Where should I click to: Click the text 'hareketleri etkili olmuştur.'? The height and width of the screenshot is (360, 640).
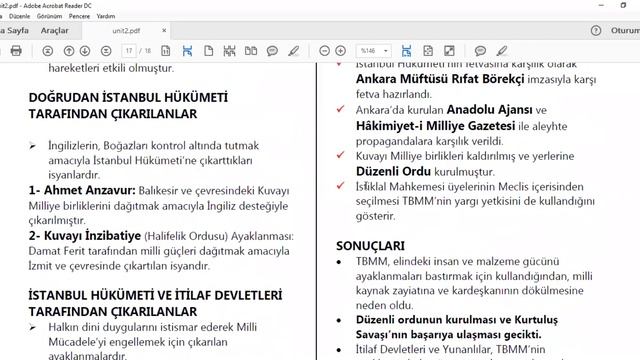[x=111, y=68]
